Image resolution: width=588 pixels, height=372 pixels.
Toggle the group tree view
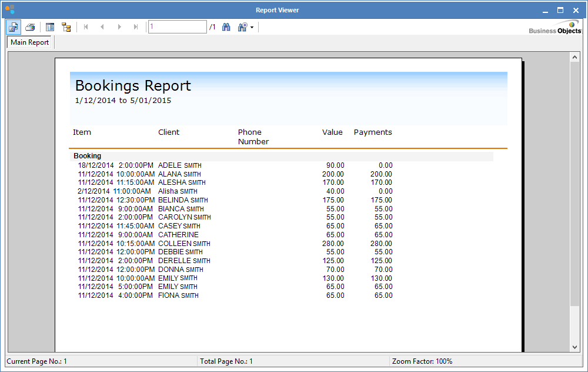66,27
